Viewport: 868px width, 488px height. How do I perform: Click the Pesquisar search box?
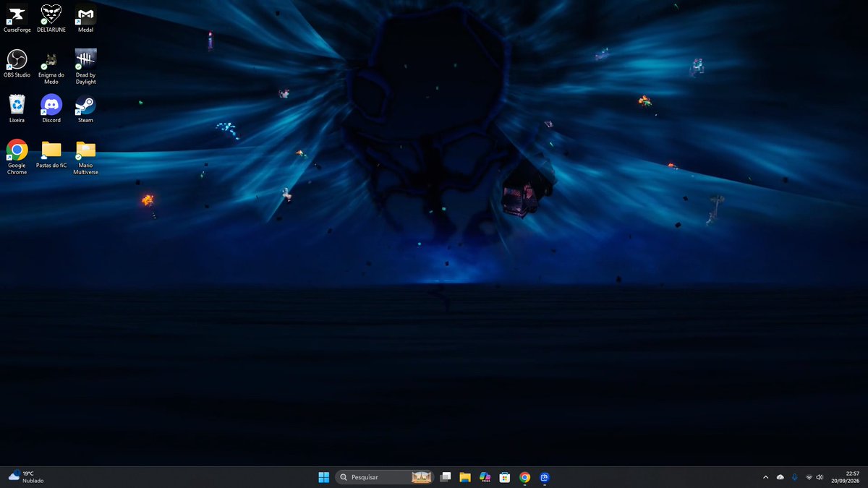(385, 477)
